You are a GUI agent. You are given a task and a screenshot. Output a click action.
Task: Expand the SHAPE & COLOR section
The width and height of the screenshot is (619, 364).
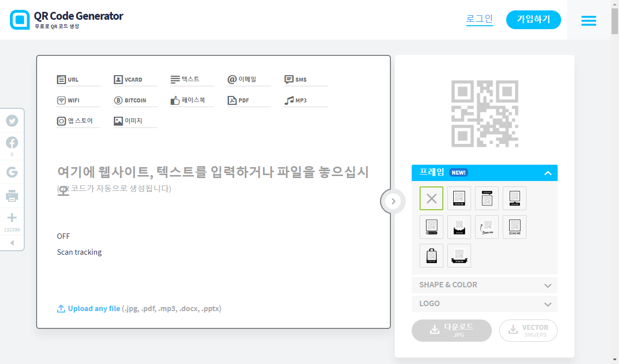point(484,285)
